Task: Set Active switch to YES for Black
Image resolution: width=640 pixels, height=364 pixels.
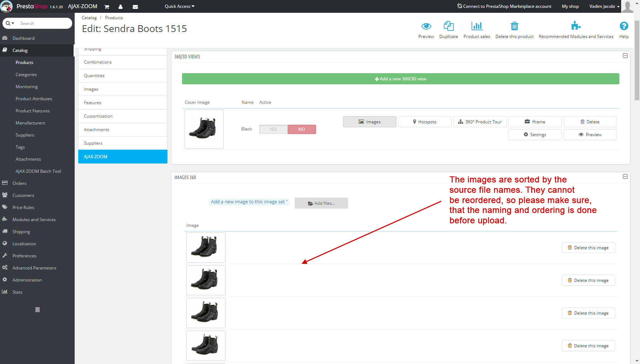Action: pyautogui.click(x=273, y=129)
